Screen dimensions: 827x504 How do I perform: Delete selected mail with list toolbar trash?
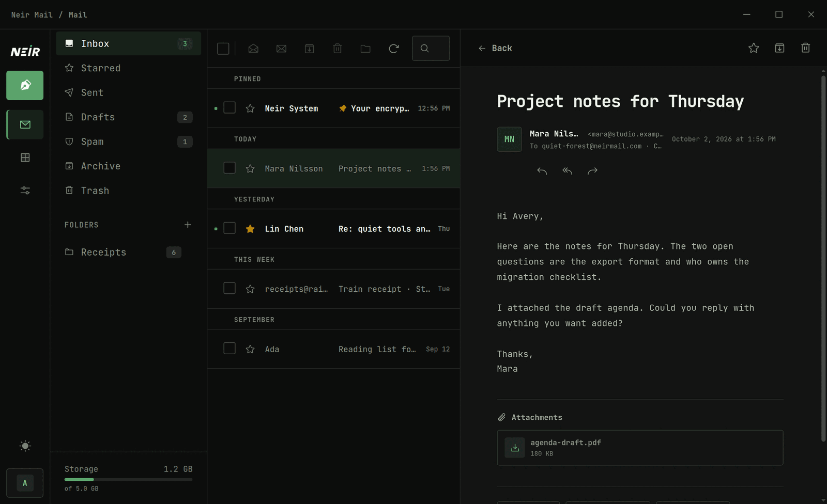point(338,49)
